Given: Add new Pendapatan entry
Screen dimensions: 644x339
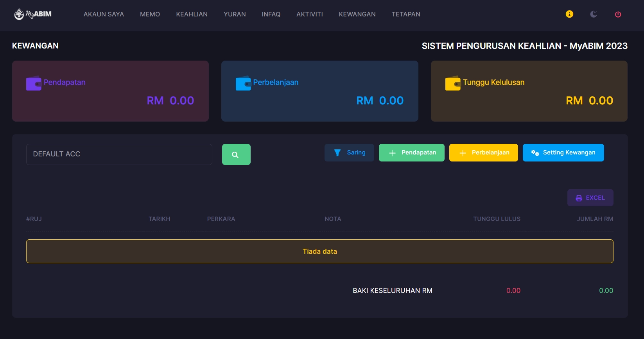Looking at the screenshot, I should [411, 152].
